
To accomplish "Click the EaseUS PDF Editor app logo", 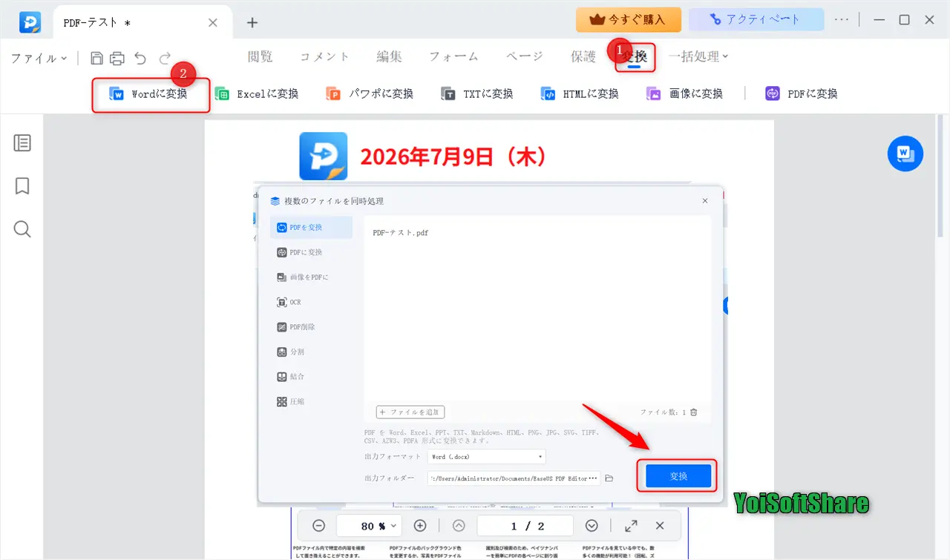I will 30,22.
